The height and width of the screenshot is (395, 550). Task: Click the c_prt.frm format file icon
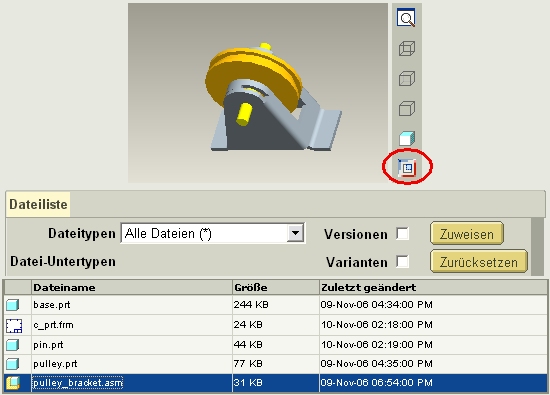click(x=14, y=326)
